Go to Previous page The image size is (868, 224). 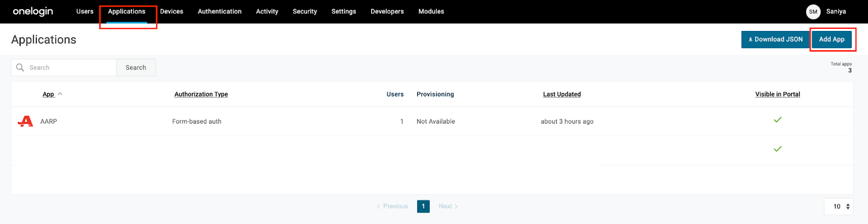392,206
